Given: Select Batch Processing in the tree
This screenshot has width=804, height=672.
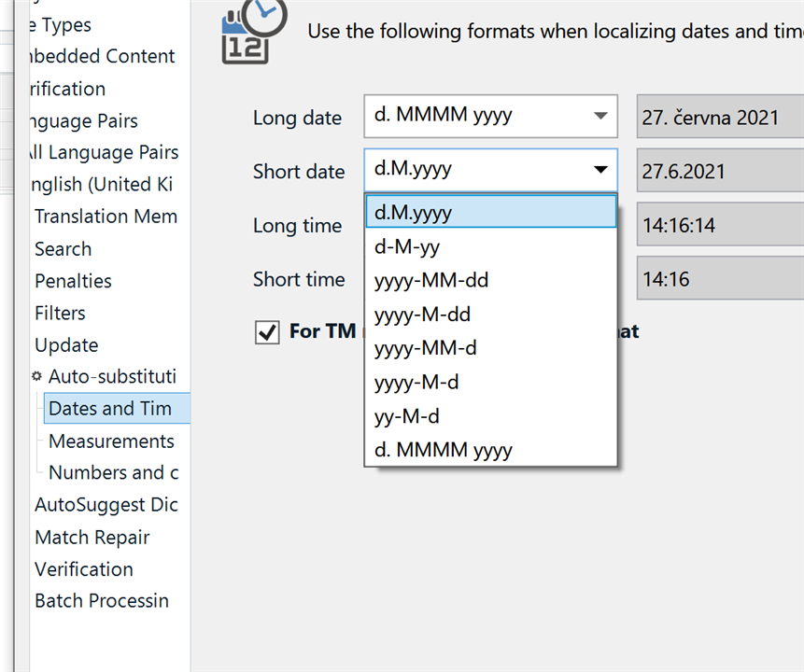Looking at the screenshot, I should point(101,600).
